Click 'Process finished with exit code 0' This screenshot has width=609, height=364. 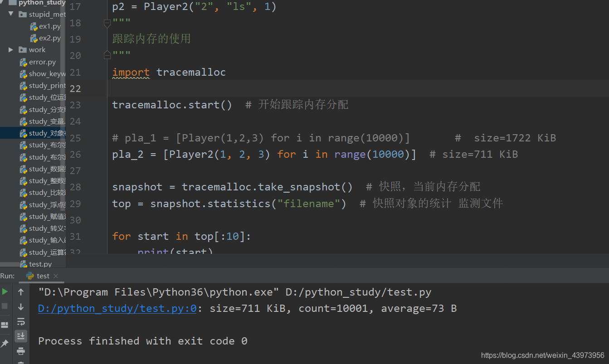click(x=143, y=341)
